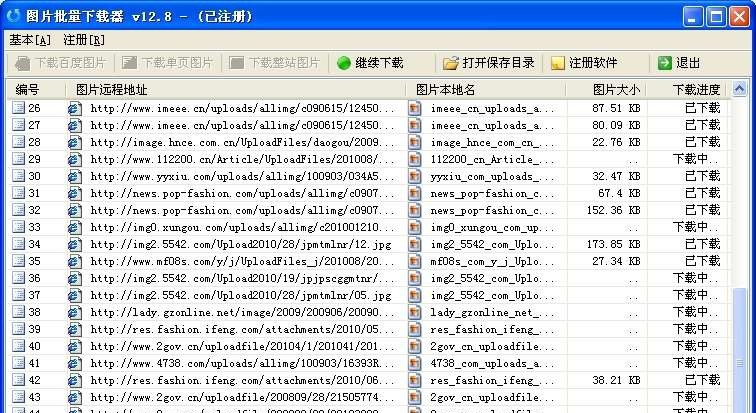Minimize the 图片批量下载器 window
The image size is (756, 413).
[x=693, y=17]
